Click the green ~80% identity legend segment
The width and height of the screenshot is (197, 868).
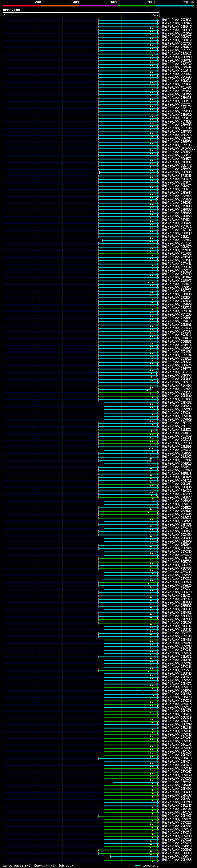pos(137,6)
